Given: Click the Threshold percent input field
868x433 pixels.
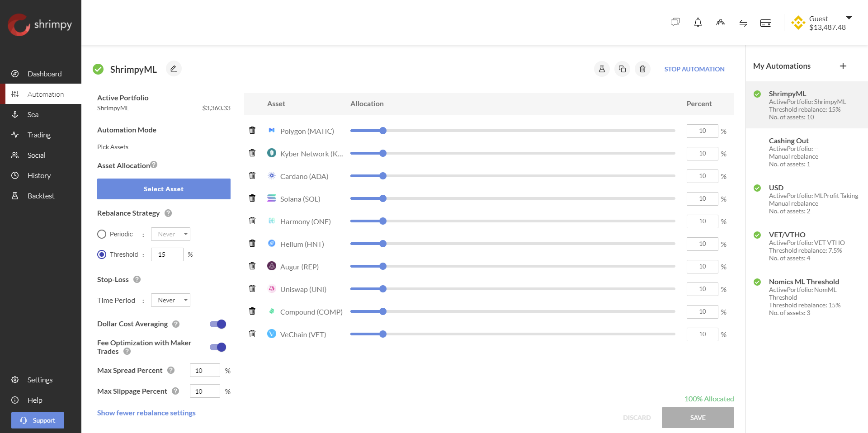Looking at the screenshot, I should tap(167, 254).
